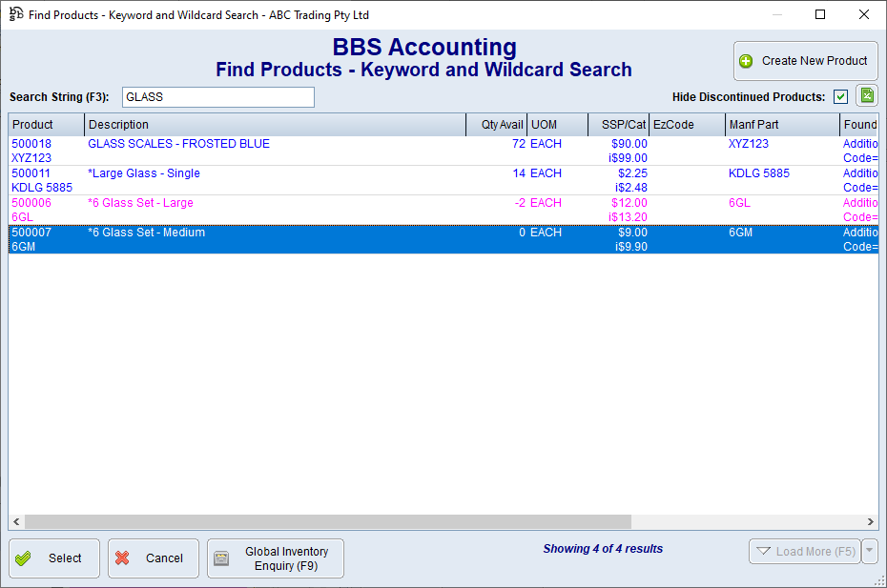The image size is (887, 588).
Task: Click horizontal scrollbar right arrow
Action: tap(870, 522)
